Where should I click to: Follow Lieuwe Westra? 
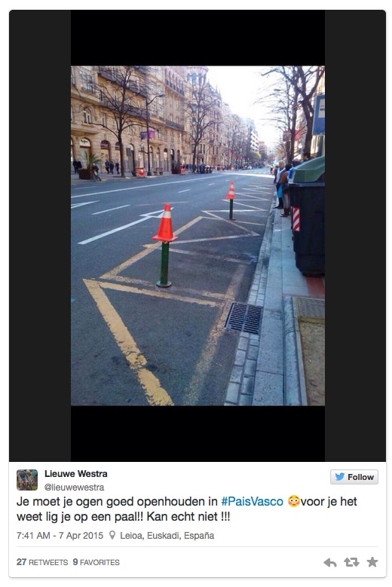pyautogui.click(x=354, y=477)
